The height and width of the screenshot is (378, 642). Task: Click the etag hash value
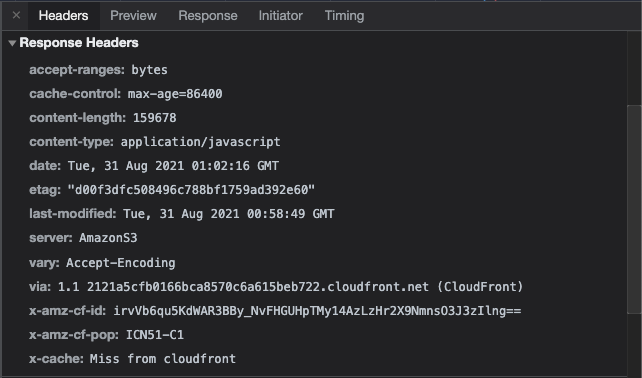point(191,190)
